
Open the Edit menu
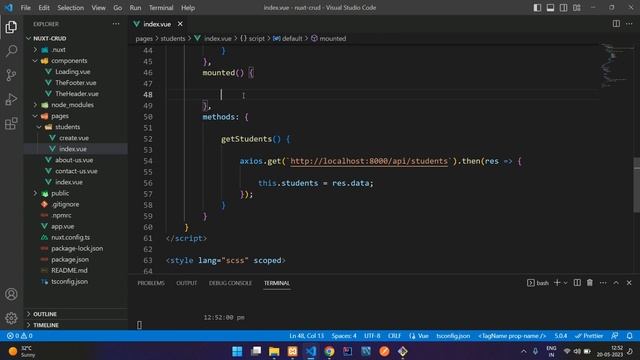pos(44,8)
